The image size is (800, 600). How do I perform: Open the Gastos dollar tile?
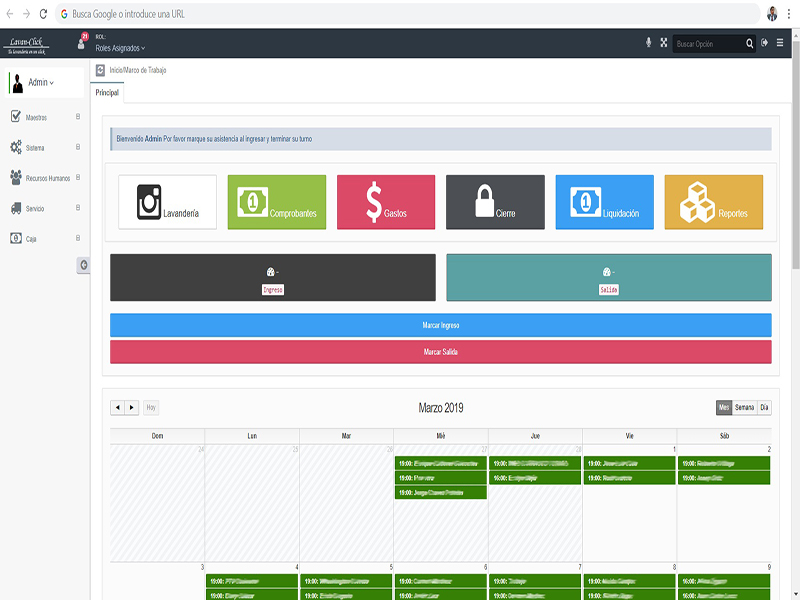[x=386, y=202]
